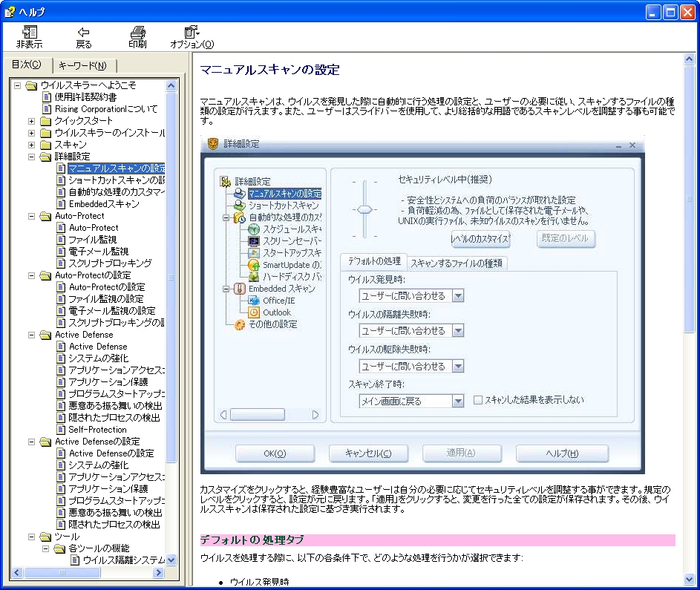700x590 pixels.
Task: Click the 非表示 (Hide) toolbar icon
Action: click(30, 32)
